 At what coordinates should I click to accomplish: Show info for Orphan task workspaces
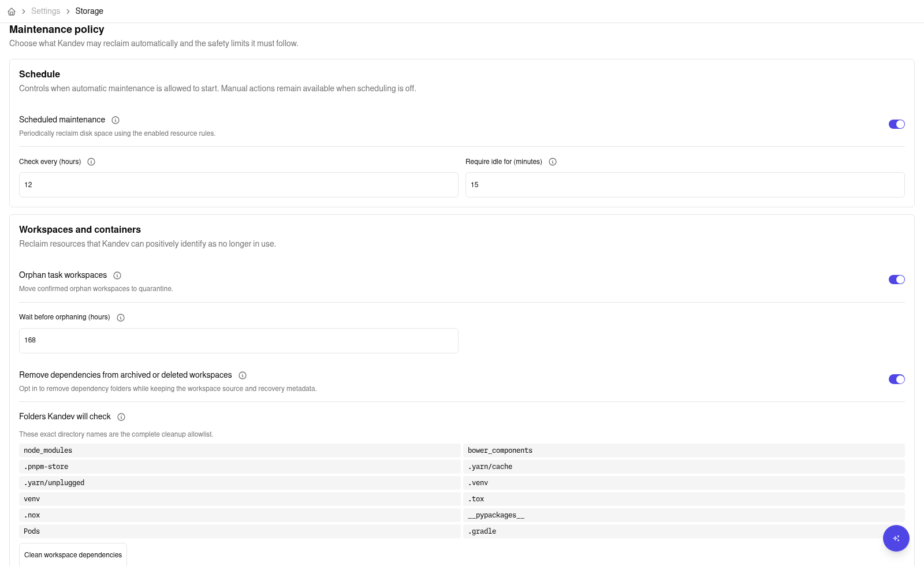coord(117,275)
